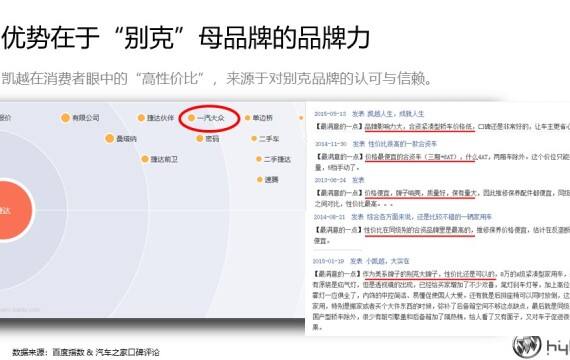570x360 pixels.
Task: Click the slide title 母品牌的品牌力
Action: click(284, 37)
